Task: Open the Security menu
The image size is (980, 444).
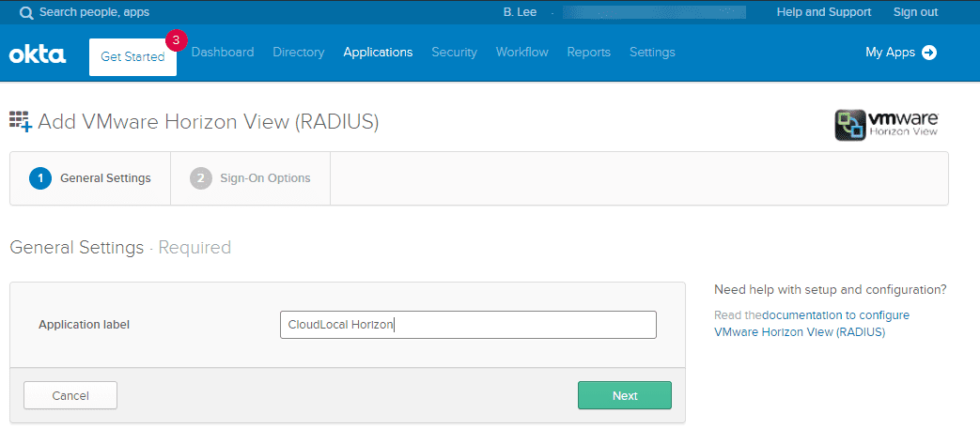Action: 455,53
